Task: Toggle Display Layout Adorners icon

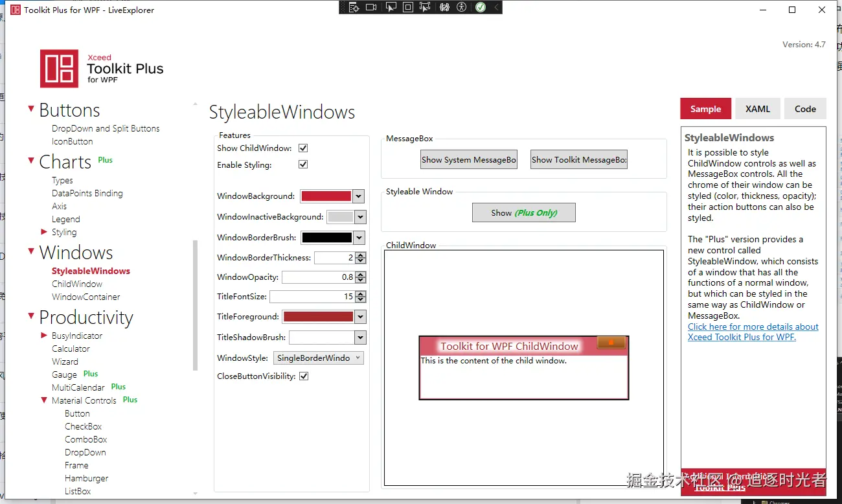Action: pyautogui.click(x=408, y=7)
